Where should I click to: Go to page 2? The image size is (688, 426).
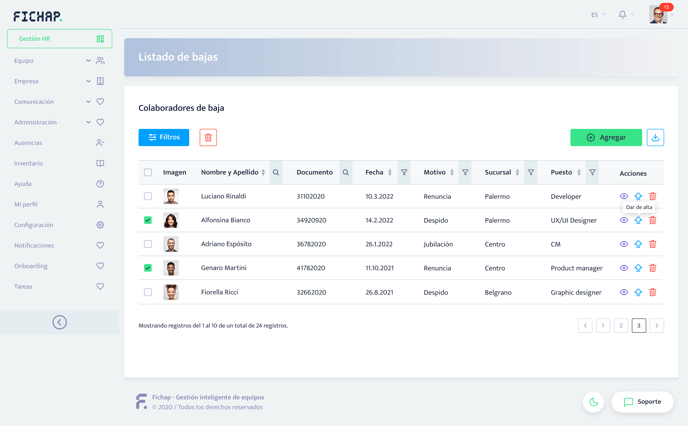621,326
